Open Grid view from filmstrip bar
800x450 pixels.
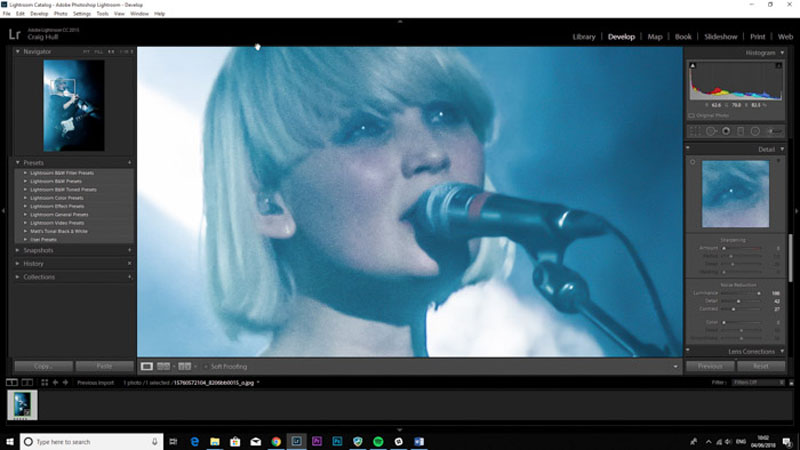(x=44, y=382)
